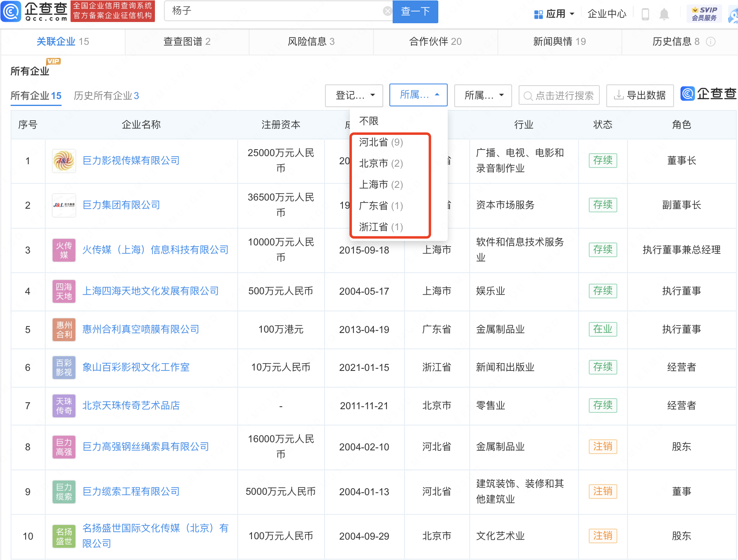Open 上海四海天地文化发展有限公司 link

pyautogui.click(x=150, y=291)
